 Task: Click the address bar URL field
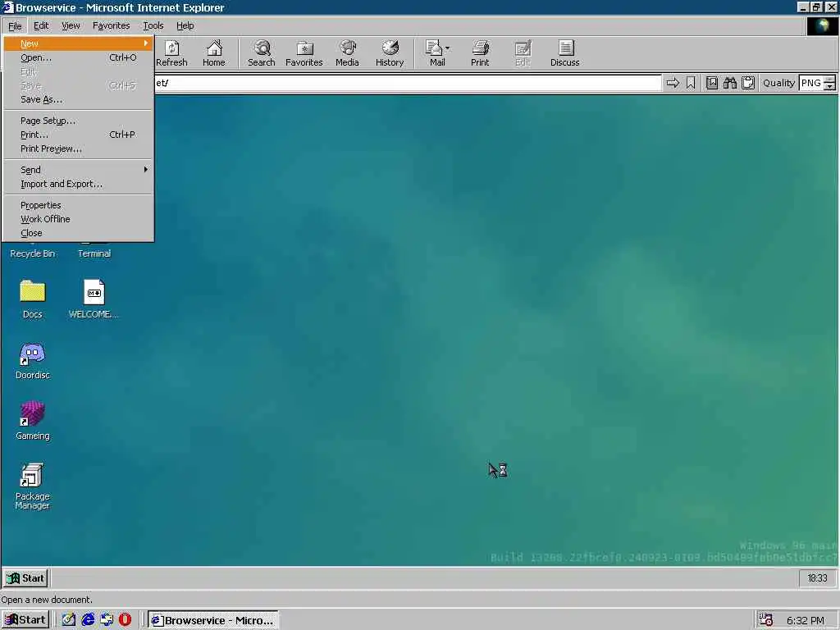tap(407, 83)
